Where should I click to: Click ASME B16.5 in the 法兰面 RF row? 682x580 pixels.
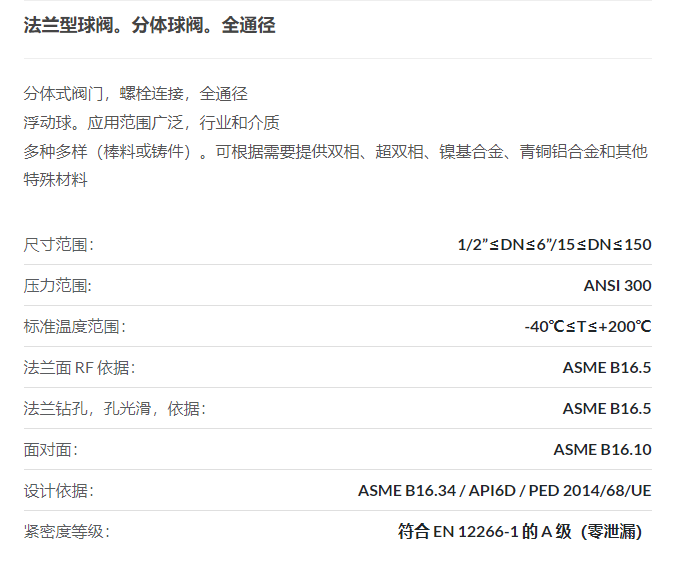tap(607, 368)
